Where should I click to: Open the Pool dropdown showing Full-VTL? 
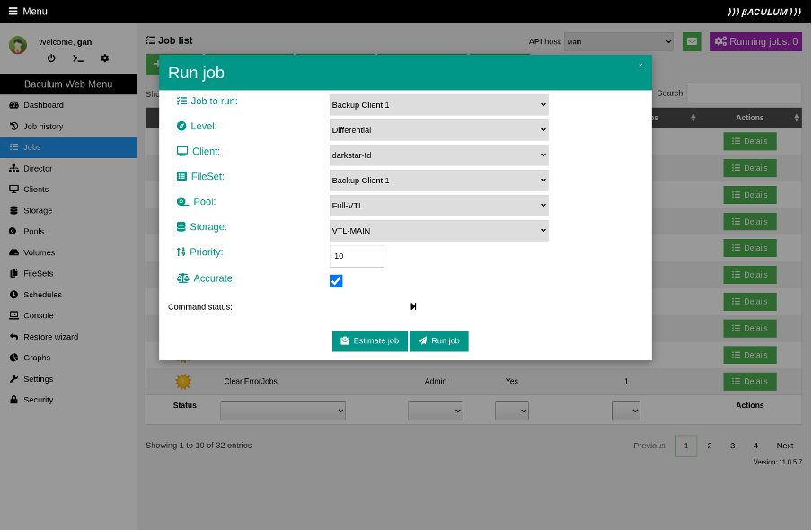(438, 206)
